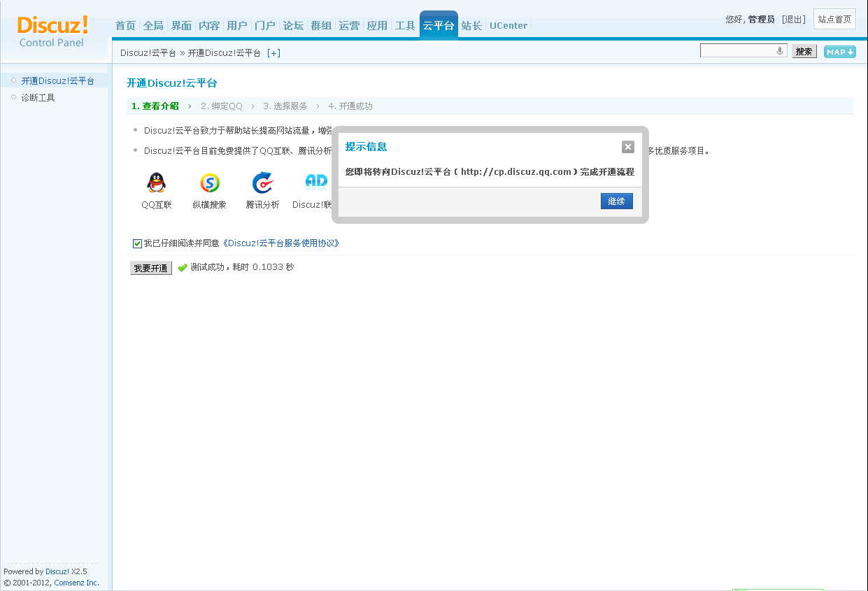Click step 1. 查看介绍

[155, 106]
